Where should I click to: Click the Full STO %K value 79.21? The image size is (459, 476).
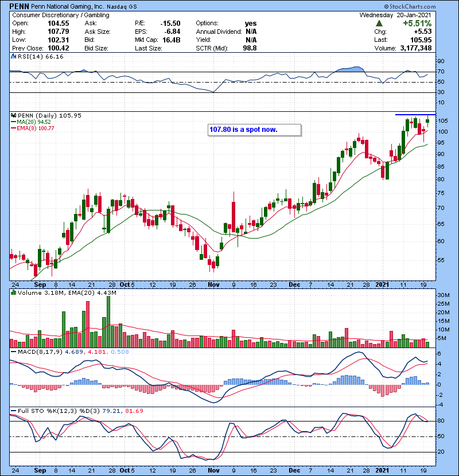pyautogui.click(x=111, y=411)
